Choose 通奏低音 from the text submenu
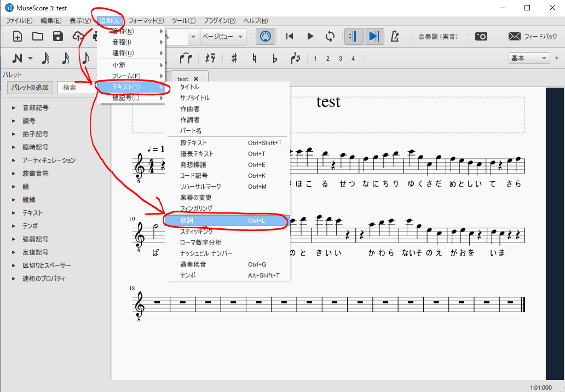The width and height of the screenshot is (565, 392). tap(227, 264)
